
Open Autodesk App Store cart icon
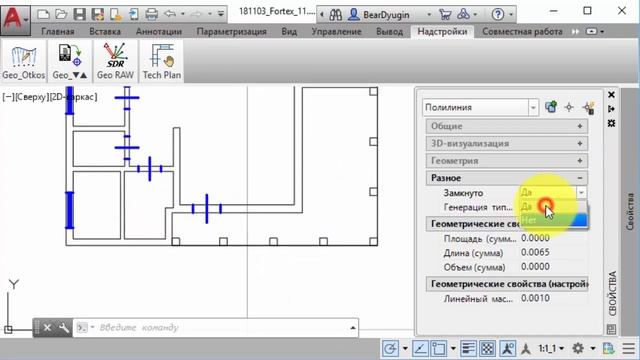[x=445, y=15]
